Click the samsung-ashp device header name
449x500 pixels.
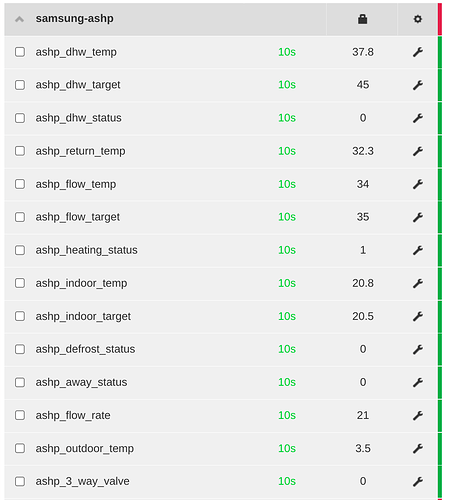pyautogui.click(x=75, y=18)
